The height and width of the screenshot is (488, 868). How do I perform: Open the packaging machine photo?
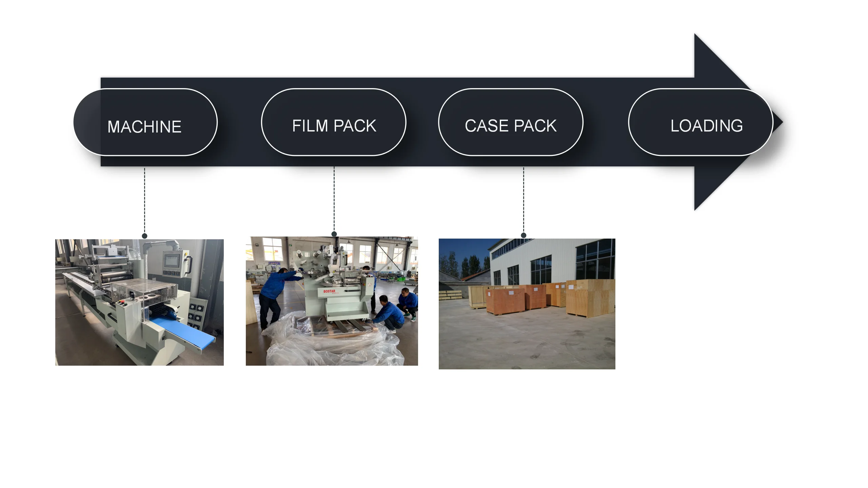tap(139, 302)
